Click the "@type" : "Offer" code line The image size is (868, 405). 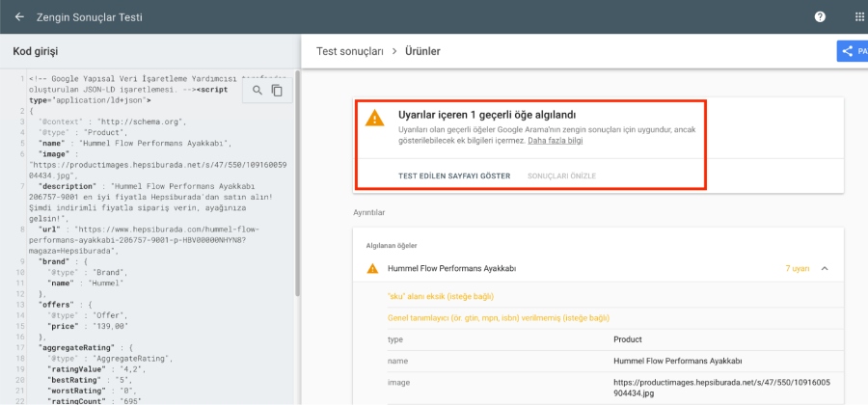(87, 315)
